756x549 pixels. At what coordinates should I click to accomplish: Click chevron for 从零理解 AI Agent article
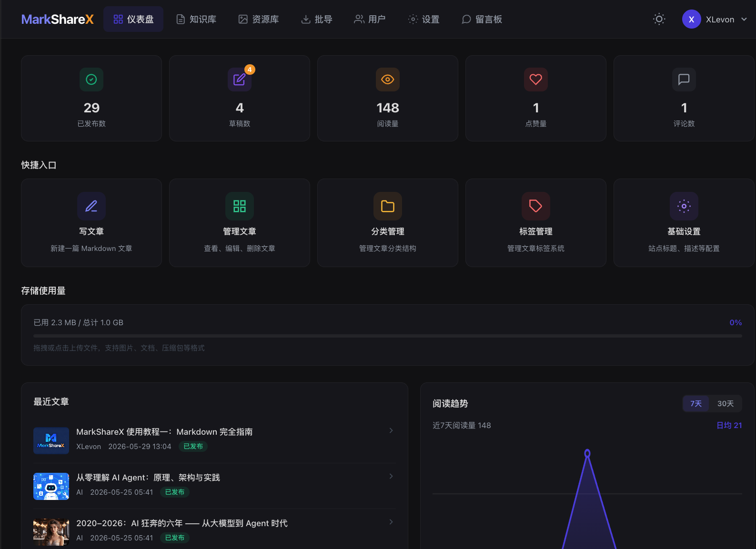click(391, 476)
